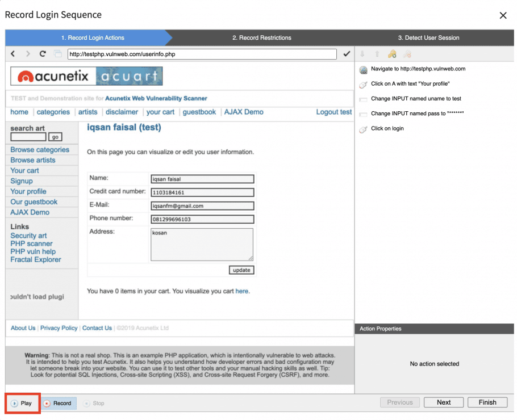Click into the Credit card number field
The image size is (517, 420).
click(202, 192)
